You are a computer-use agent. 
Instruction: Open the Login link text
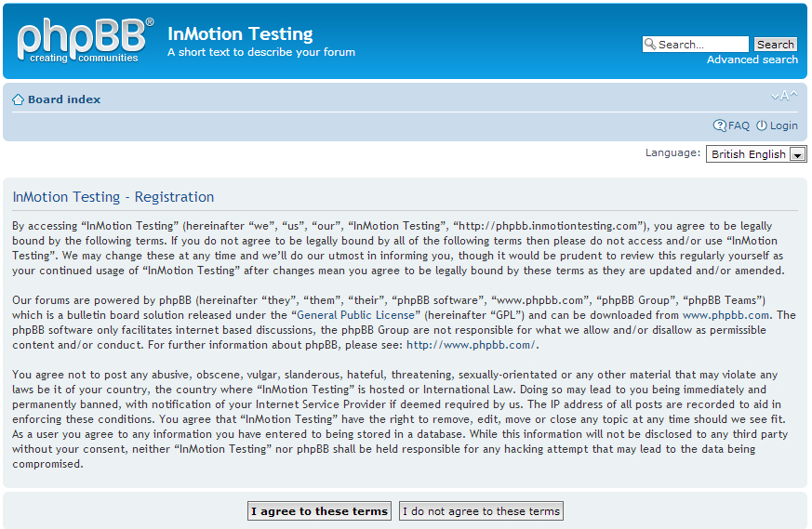(x=783, y=126)
